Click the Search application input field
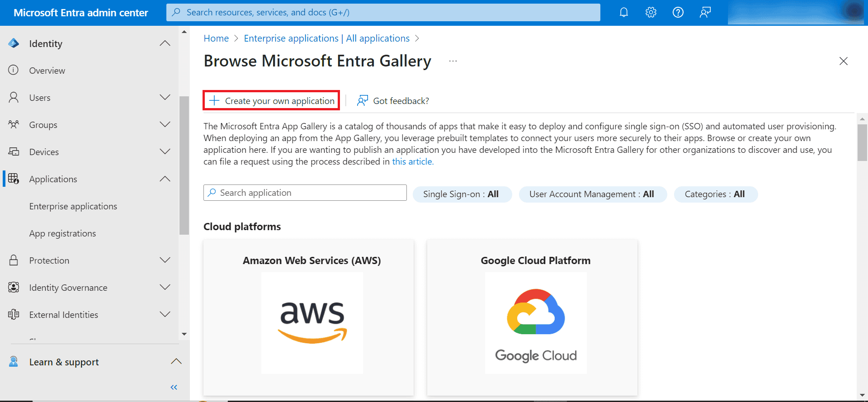868x402 pixels. pos(305,193)
